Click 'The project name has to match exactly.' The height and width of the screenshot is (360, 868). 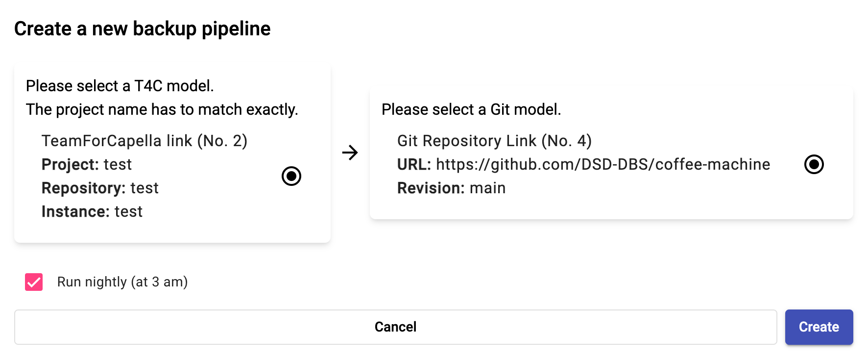(x=162, y=109)
